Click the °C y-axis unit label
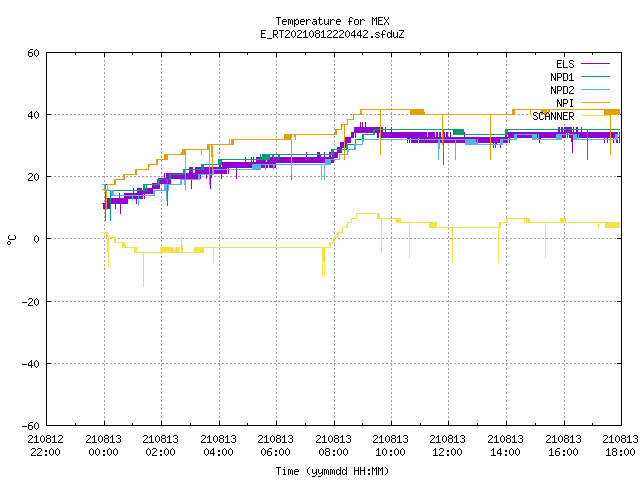Image resolution: width=640 pixels, height=480 pixels. point(12,240)
